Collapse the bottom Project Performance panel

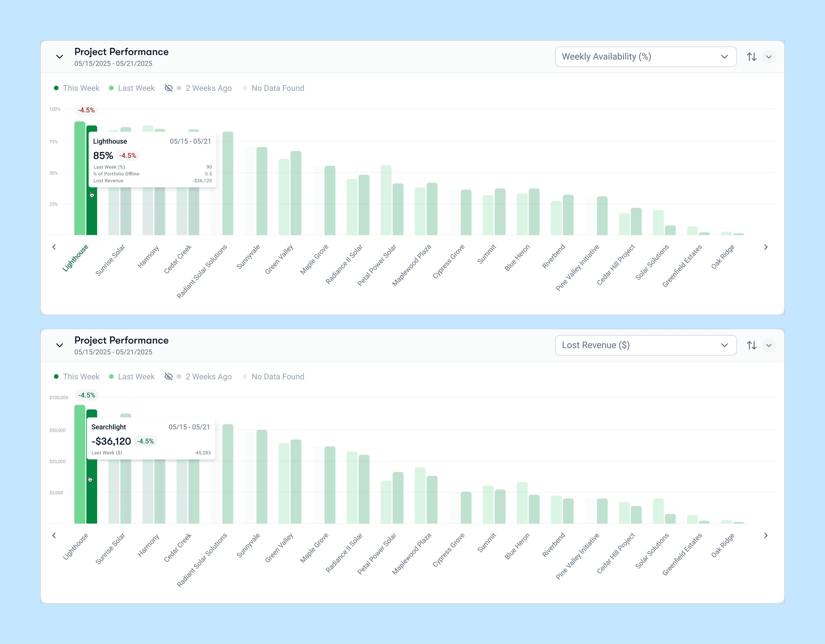pyautogui.click(x=59, y=345)
